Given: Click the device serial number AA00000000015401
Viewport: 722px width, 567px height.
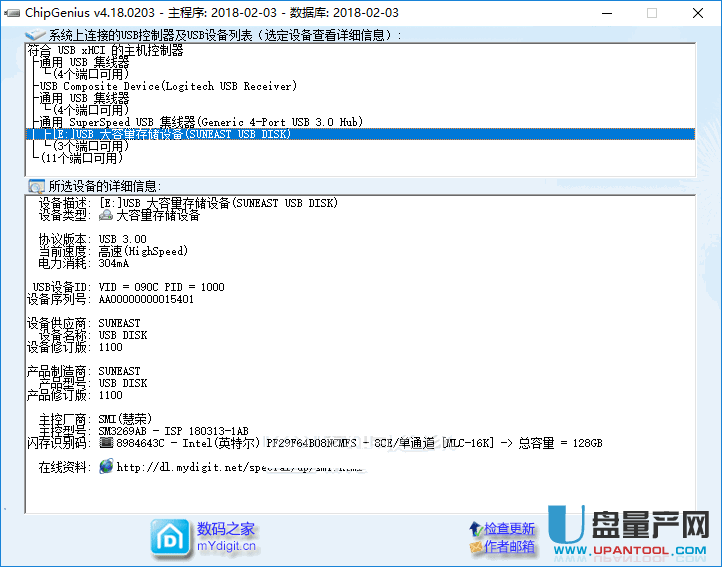Looking at the screenshot, I should point(146,299).
